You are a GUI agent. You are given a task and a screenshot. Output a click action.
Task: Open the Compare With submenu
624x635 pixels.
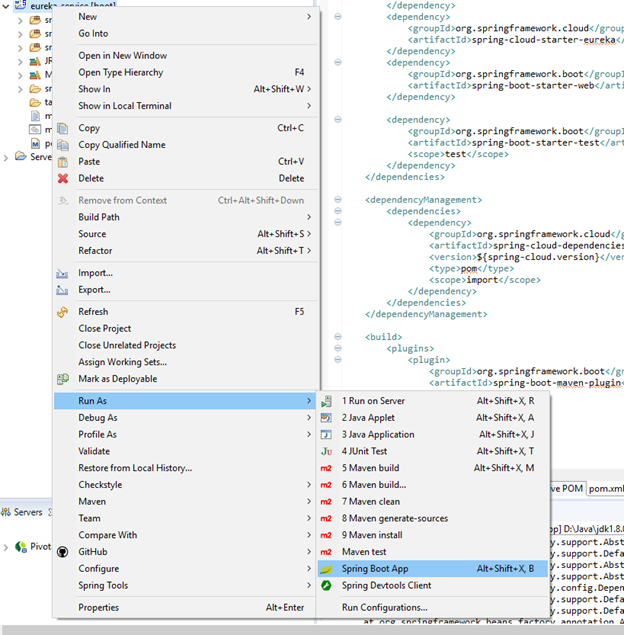click(x=186, y=535)
